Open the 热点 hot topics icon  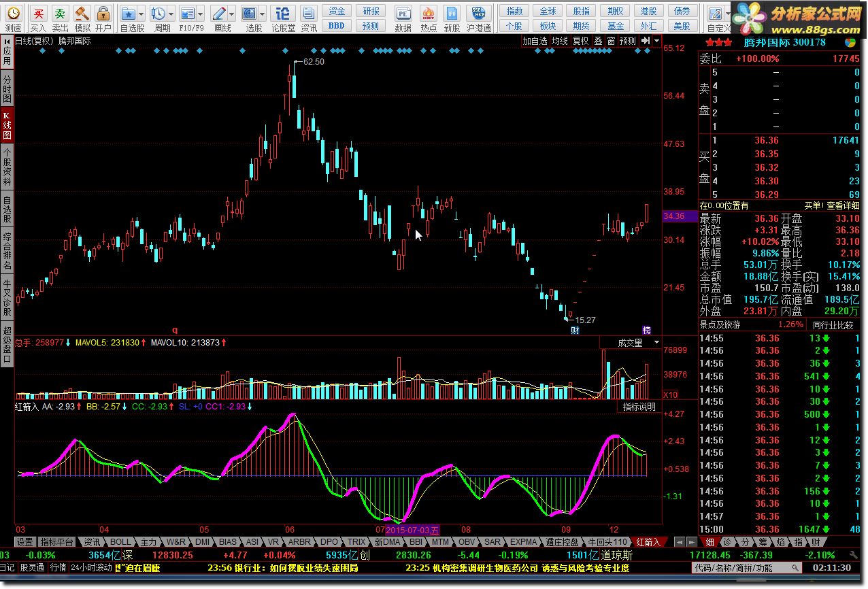[429, 13]
